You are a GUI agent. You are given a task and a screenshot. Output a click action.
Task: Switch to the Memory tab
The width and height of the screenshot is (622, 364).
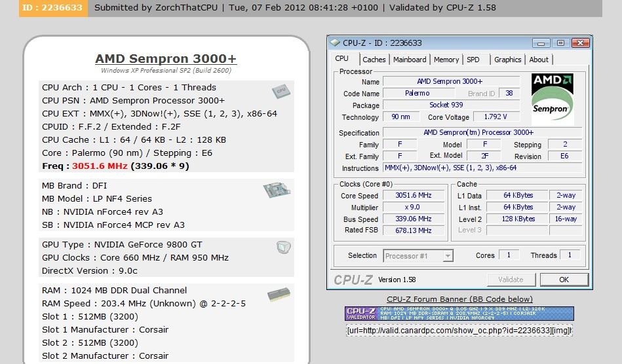click(446, 60)
